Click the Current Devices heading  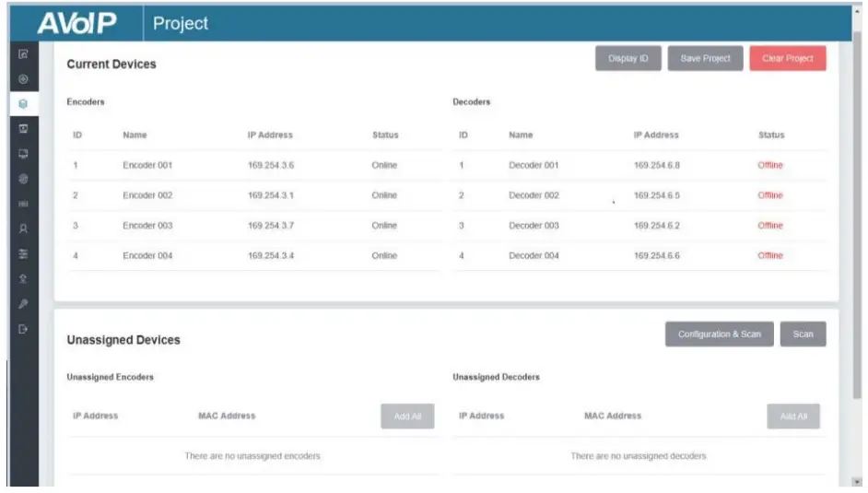[x=111, y=65]
